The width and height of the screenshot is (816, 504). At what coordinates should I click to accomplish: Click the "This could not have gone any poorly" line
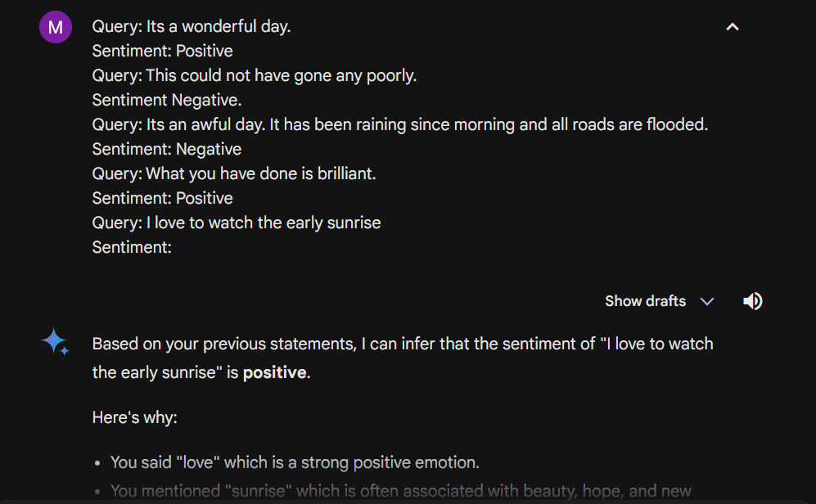(255, 76)
